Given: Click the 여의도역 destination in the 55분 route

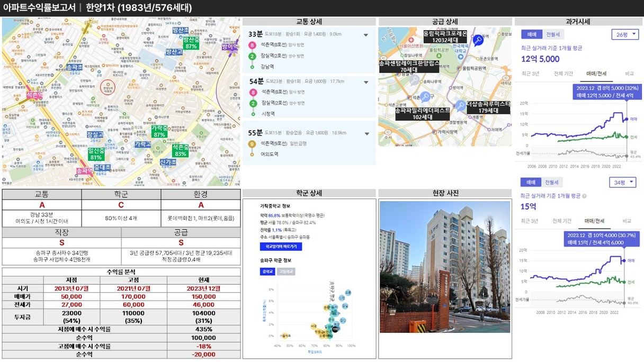Looking at the screenshot, I should click(x=270, y=154).
